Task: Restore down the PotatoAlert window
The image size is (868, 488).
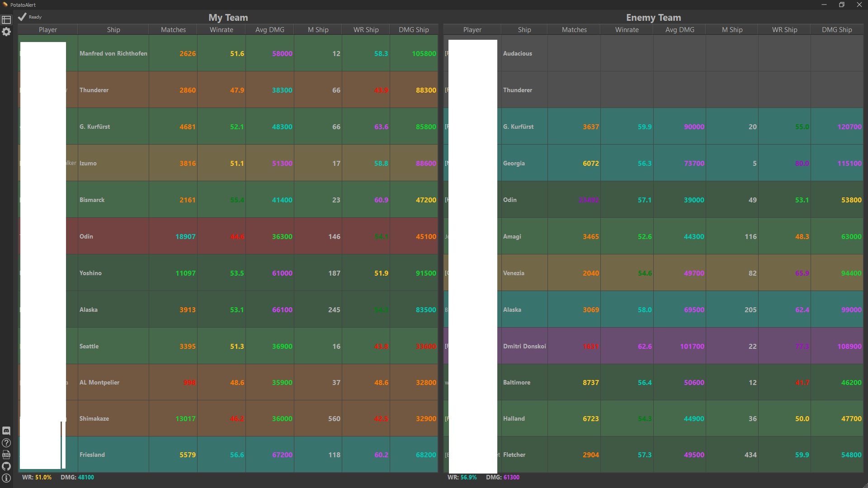Action: coord(841,5)
